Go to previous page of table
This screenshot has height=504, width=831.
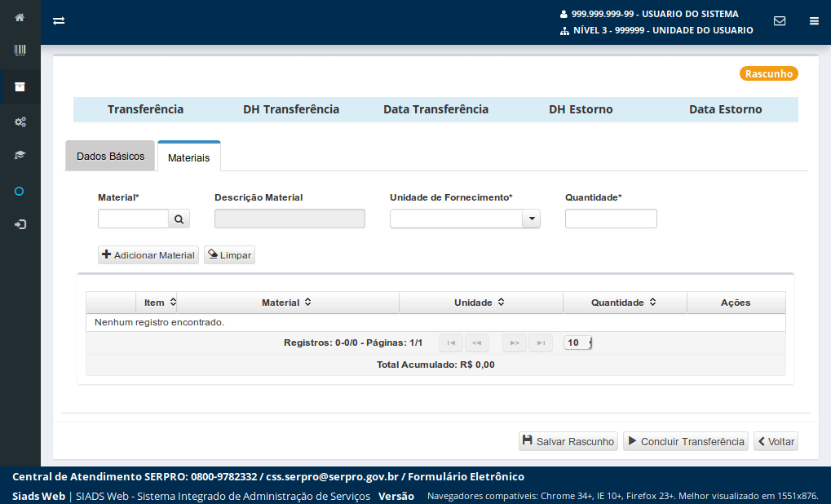(x=477, y=343)
